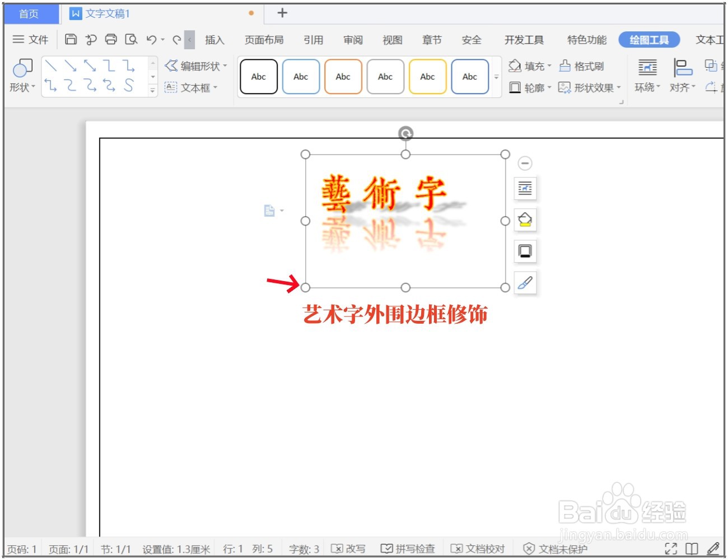728x560 pixels.
Task: Select the double-arrow line shape
Action: point(90,66)
